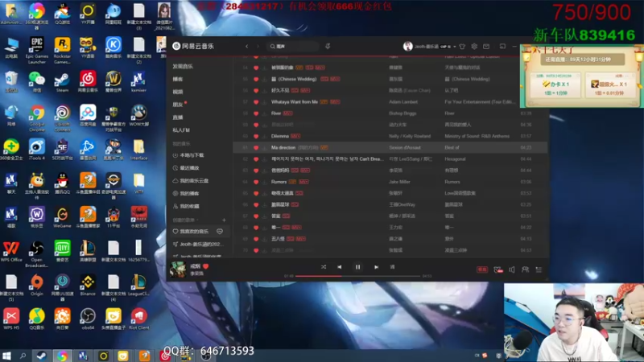Screen dimensions: 644x362
Task: Click the sound effects icon in player bar
Action: click(x=497, y=269)
